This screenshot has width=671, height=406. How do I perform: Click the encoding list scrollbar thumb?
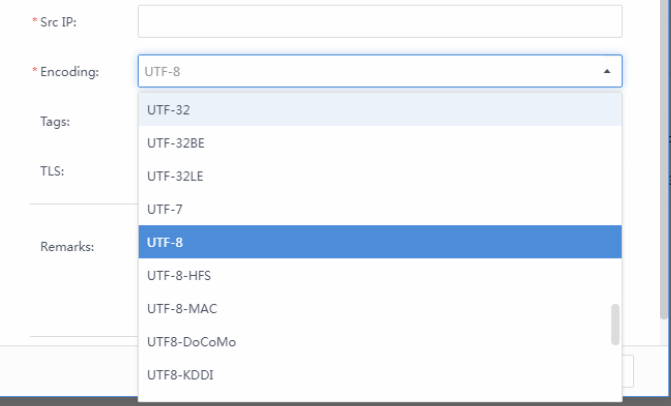(x=615, y=324)
